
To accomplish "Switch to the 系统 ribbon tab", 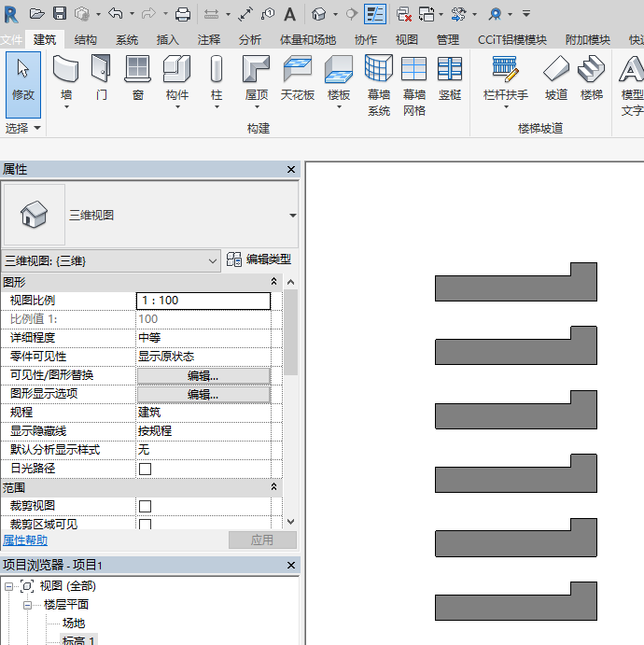I will pyautogui.click(x=127, y=40).
